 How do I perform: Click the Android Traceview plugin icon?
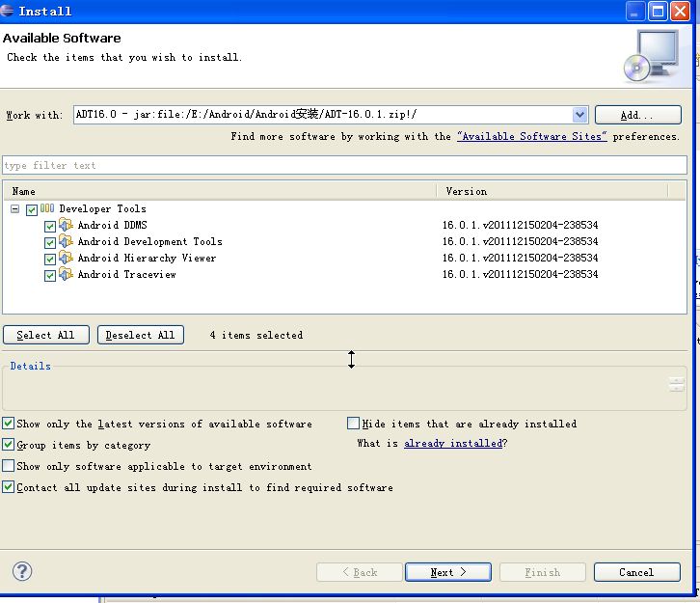click(66, 274)
